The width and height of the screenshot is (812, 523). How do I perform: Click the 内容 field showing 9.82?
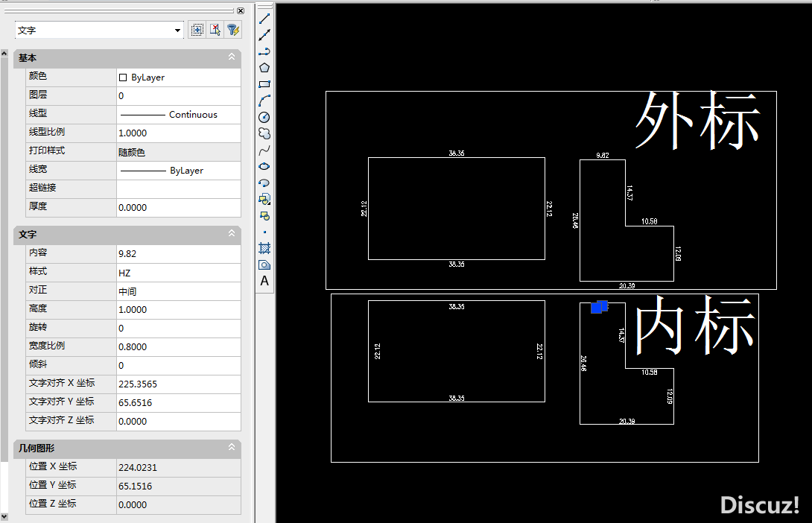click(x=179, y=254)
